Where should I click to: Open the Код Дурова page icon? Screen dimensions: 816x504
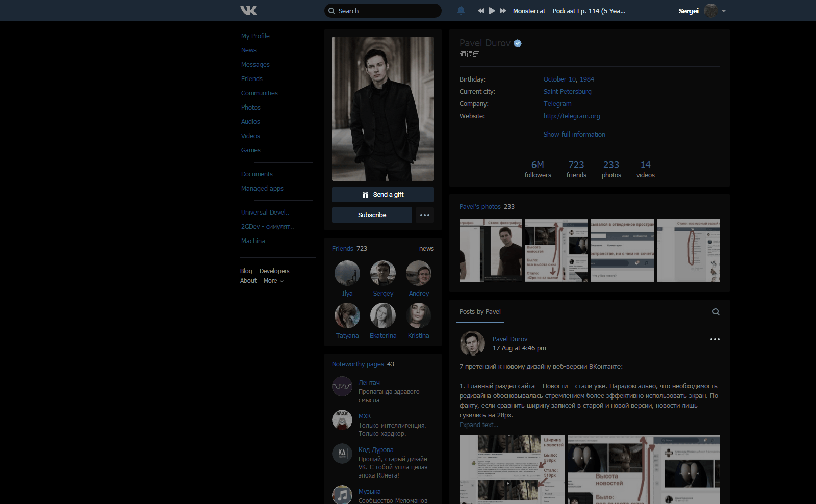pos(342,454)
